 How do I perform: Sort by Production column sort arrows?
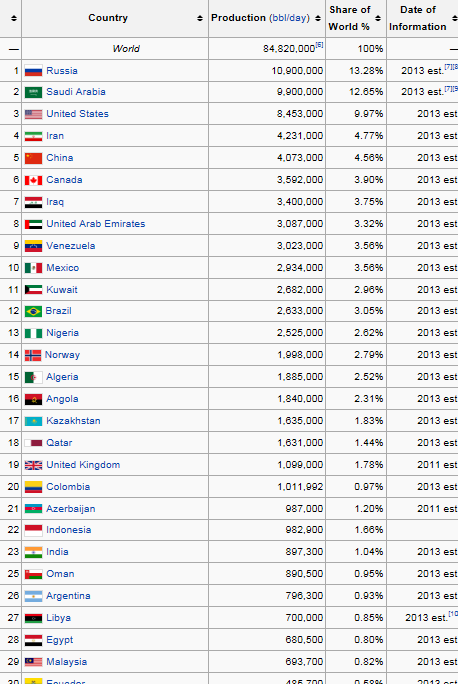(318, 18)
